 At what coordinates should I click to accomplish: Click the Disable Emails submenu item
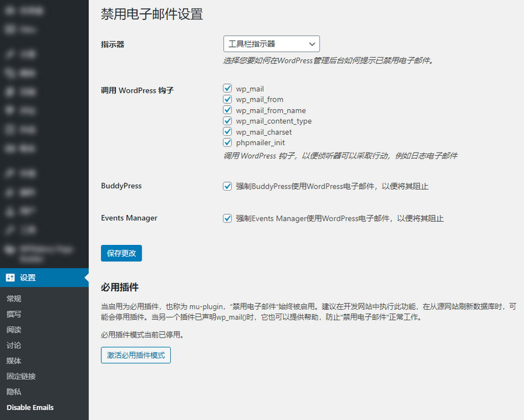click(30, 408)
